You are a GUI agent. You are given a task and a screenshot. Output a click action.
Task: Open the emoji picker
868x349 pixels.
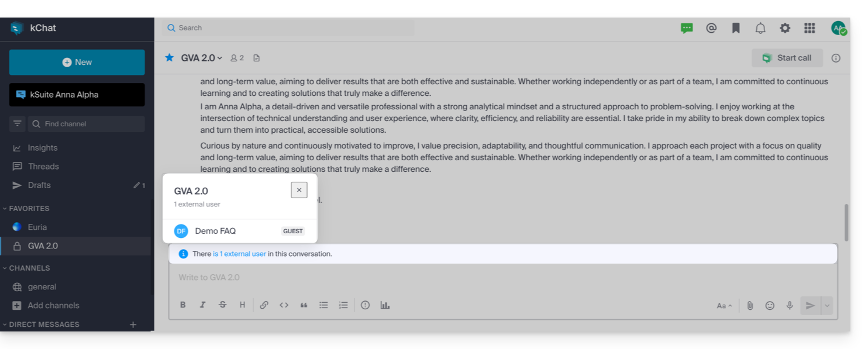(x=770, y=305)
